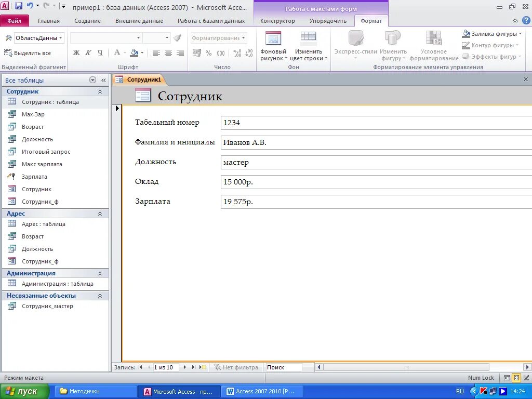The width and height of the screenshot is (532, 399).
Task: Click Выделить все button
Action: pyautogui.click(x=28, y=53)
